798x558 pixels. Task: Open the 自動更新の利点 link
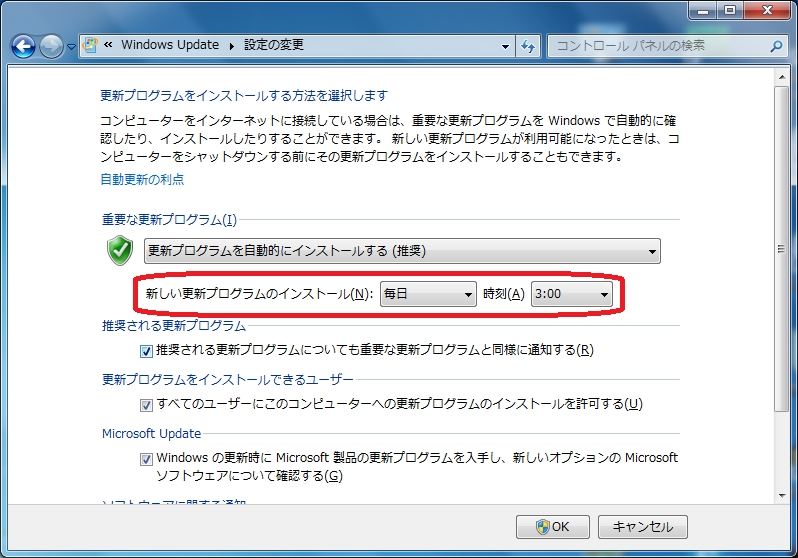(142, 179)
